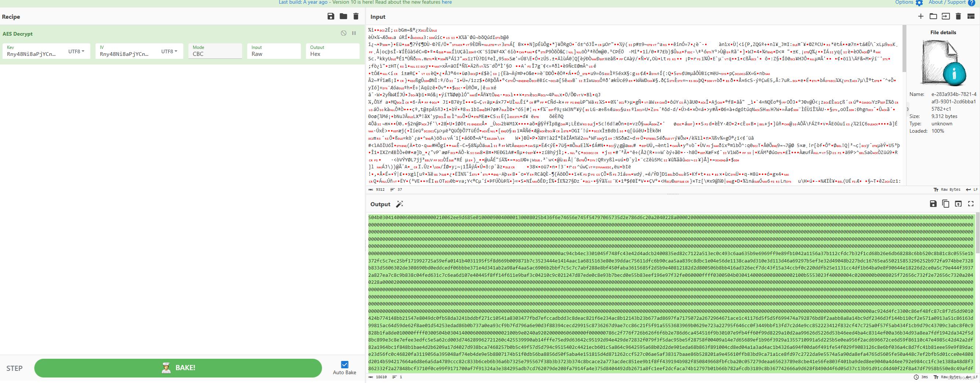Click the Input pane title
The image size is (980, 383).
(x=378, y=17)
